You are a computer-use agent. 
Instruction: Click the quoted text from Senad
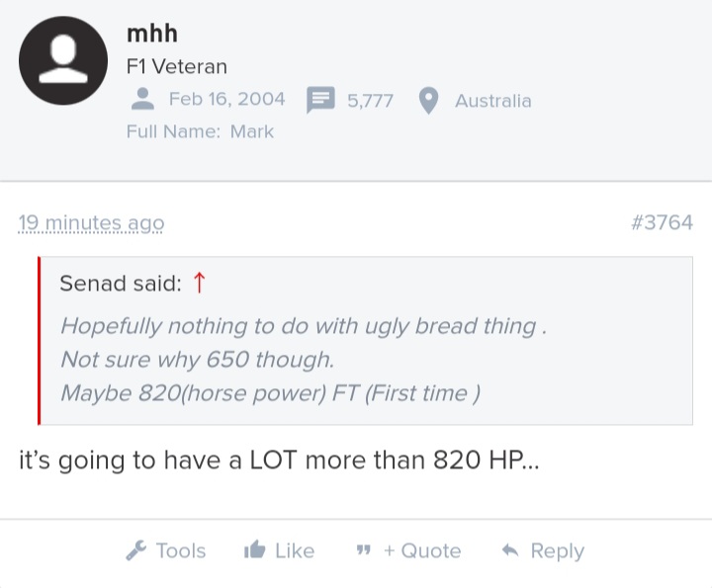click(304, 359)
